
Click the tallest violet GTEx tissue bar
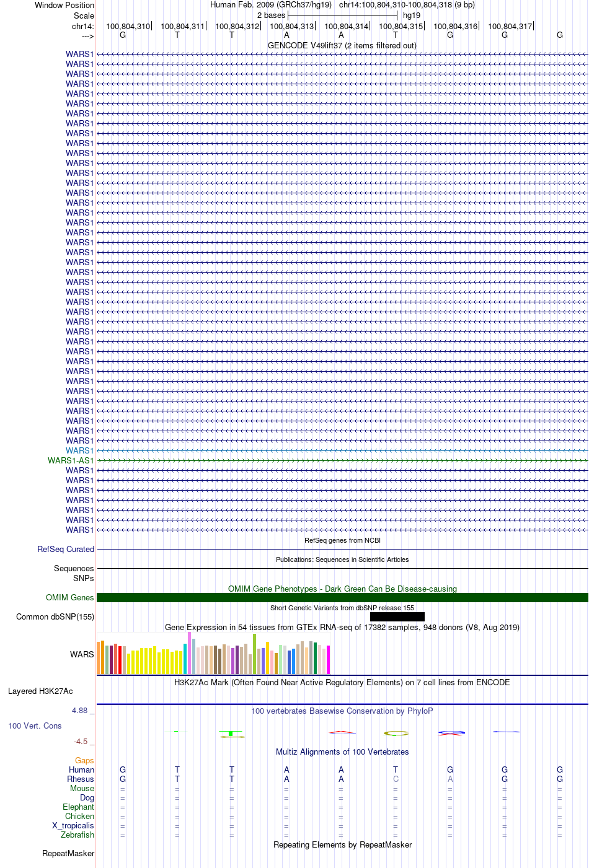click(190, 653)
